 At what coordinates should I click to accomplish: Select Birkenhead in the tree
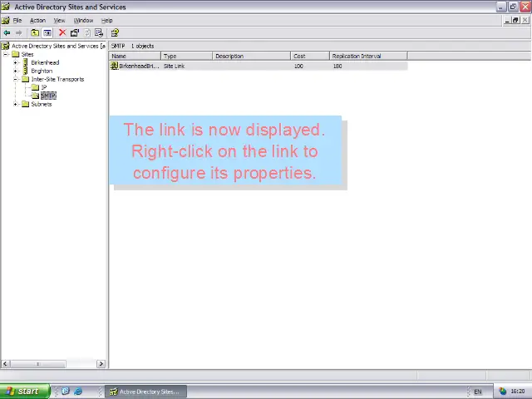(45, 62)
